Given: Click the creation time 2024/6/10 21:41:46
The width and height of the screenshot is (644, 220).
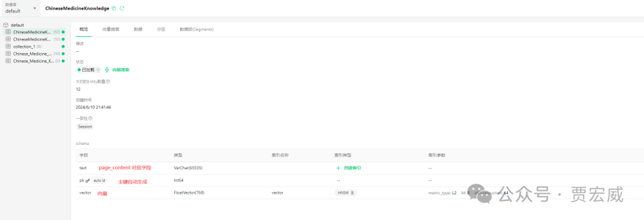Looking at the screenshot, I should click(x=94, y=107).
